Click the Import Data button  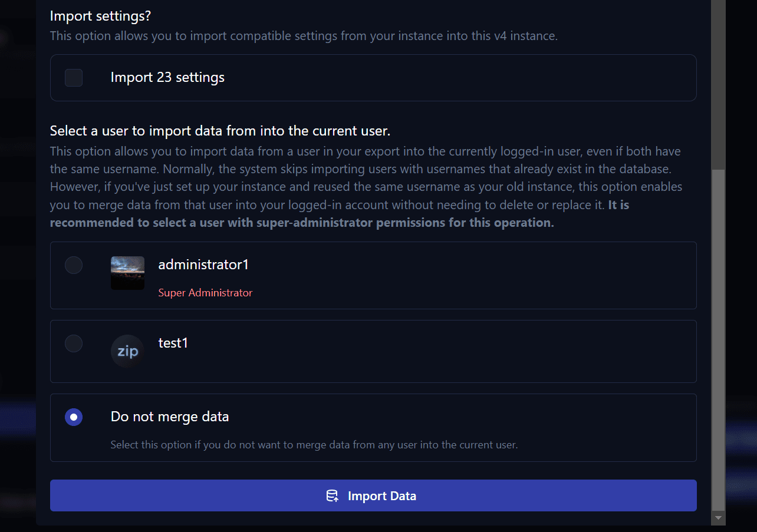tap(373, 495)
